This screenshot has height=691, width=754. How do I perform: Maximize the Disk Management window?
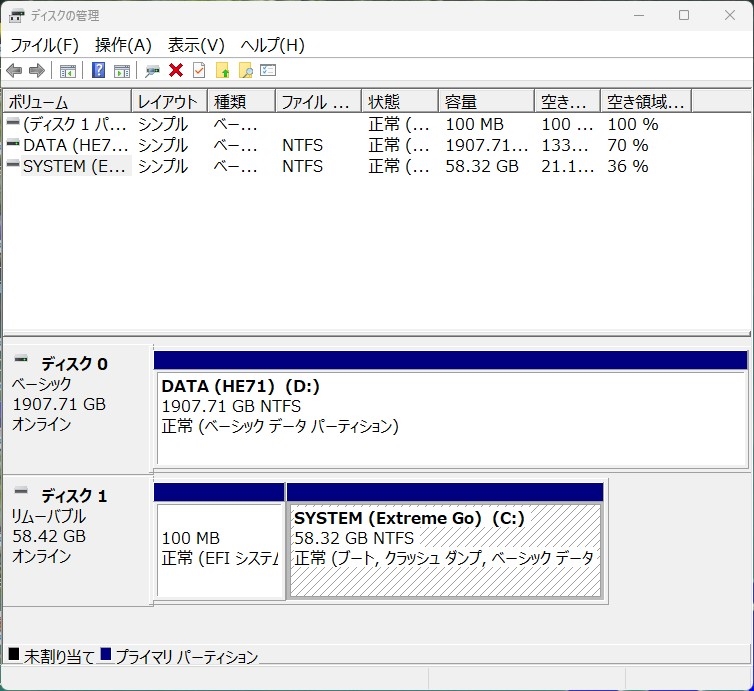[684, 15]
